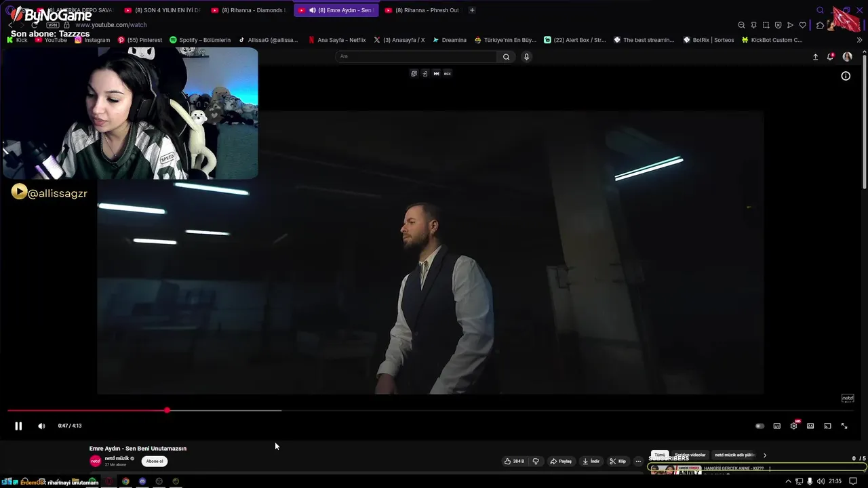Open the (3) Anasayfa / X bookmark
Image resolution: width=868 pixels, height=488 pixels.
tap(399, 40)
